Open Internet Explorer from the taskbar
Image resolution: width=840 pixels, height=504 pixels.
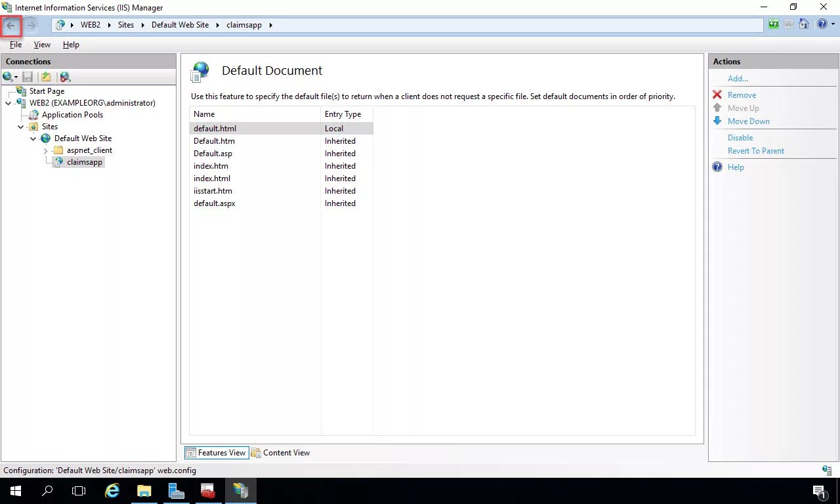(x=112, y=490)
